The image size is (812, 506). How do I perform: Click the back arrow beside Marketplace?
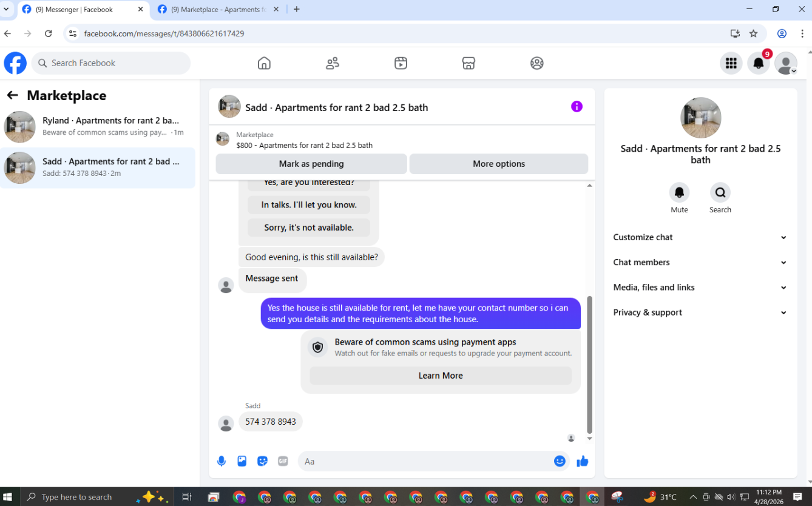pyautogui.click(x=13, y=95)
